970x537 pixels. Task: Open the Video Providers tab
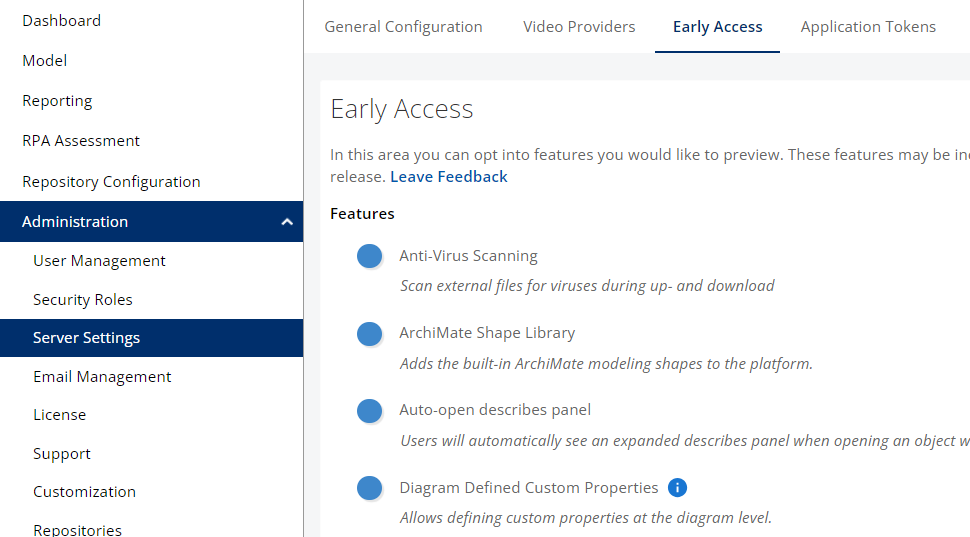(x=579, y=27)
